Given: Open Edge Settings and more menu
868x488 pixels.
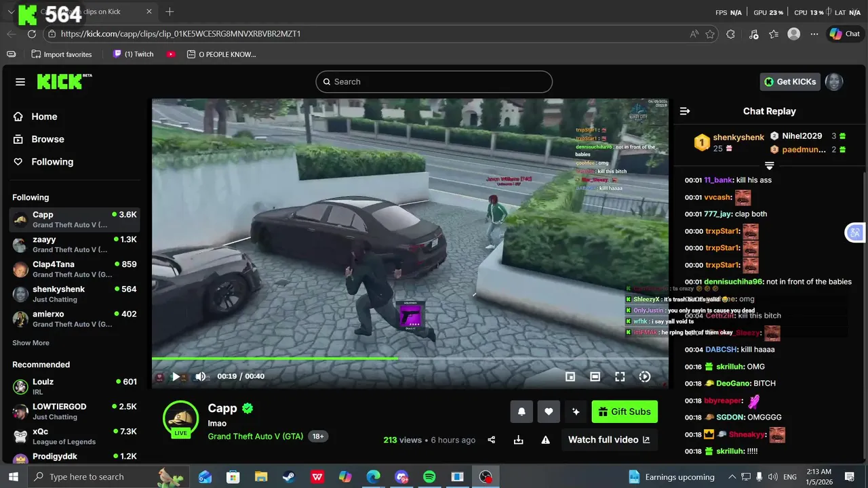Looking at the screenshot, I should pos(814,34).
